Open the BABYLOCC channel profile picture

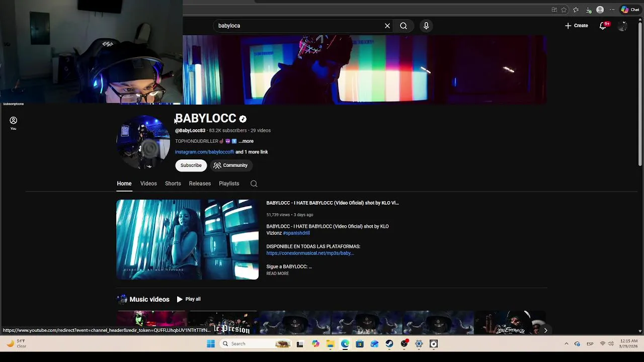143,142
